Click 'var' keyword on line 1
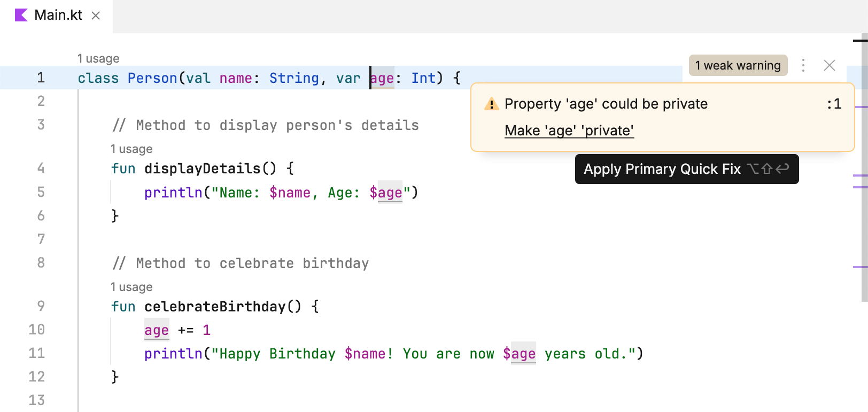This screenshot has height=412, width=868. (x=348, y=78)
